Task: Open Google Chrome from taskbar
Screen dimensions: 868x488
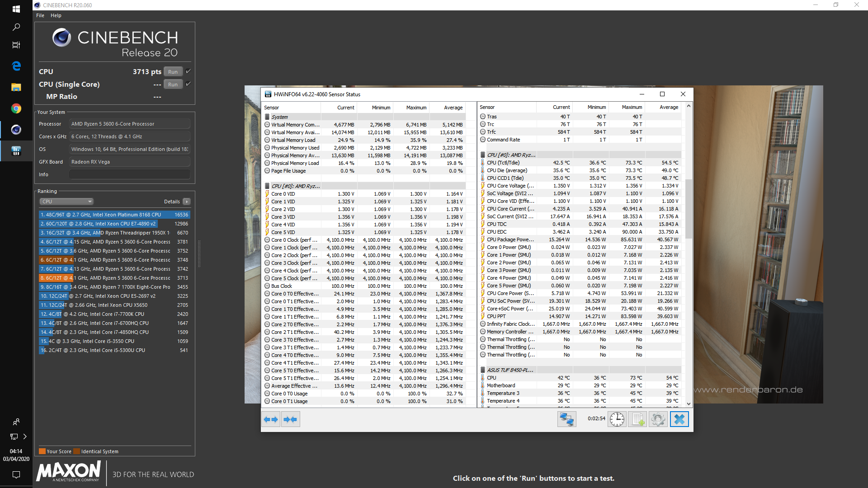Action: tap(16, 108)
